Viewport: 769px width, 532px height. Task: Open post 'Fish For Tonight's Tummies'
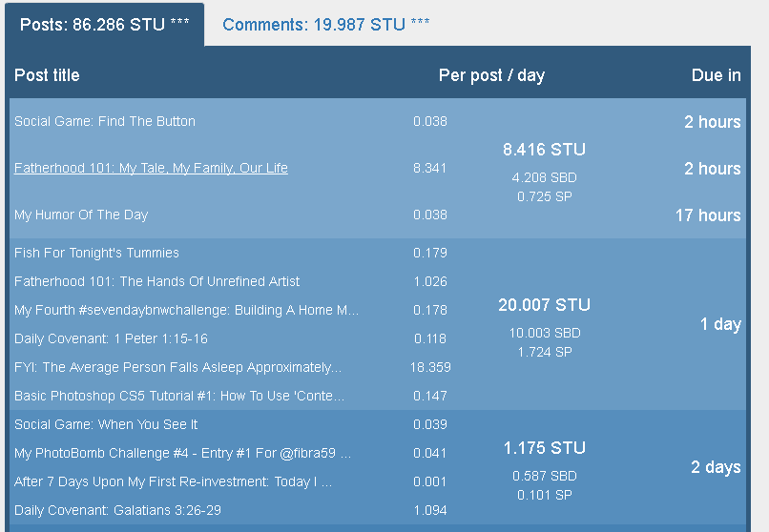click(x=96, y=253)
